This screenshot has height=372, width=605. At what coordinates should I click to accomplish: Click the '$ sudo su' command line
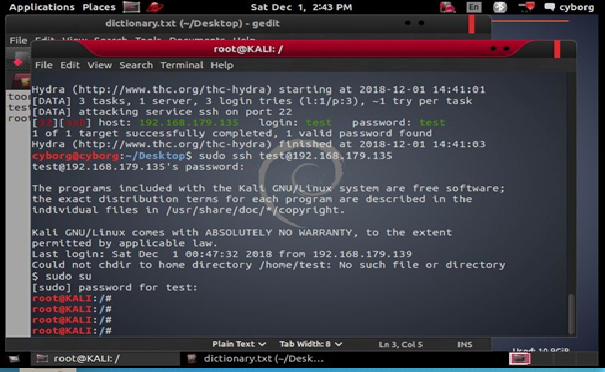62,276
